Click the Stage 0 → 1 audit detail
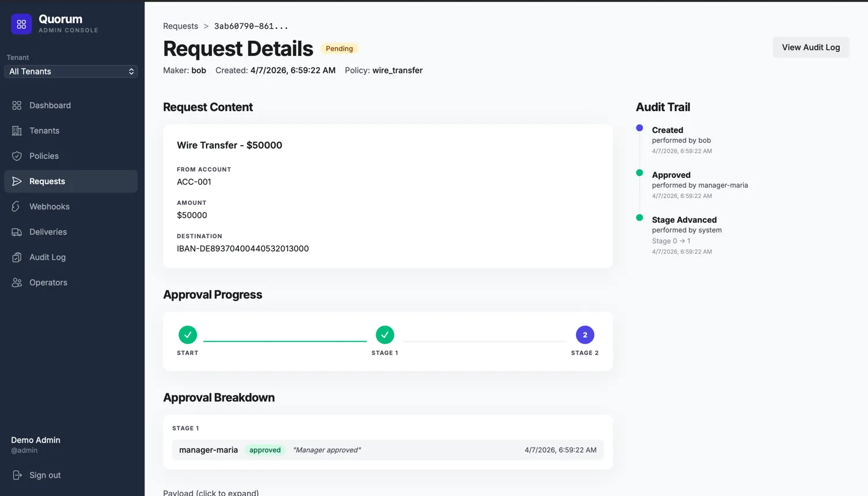Screen dimensions: 868x496 tap(671, 241)
